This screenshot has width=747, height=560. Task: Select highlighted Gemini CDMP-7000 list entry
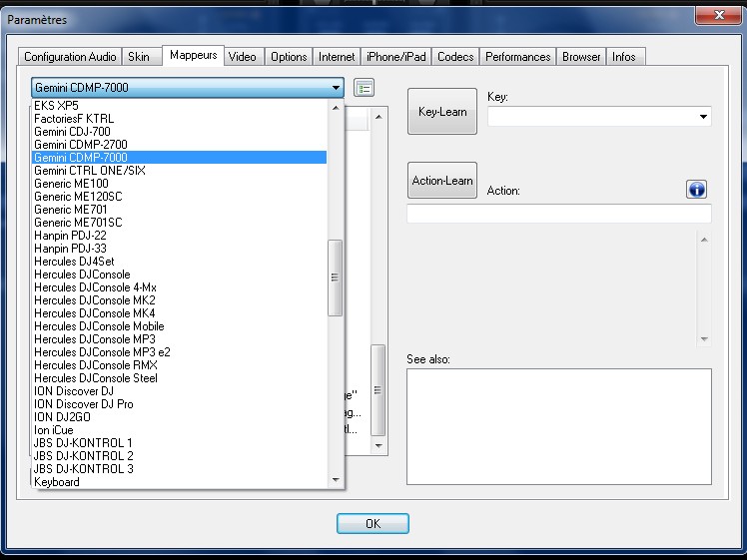[x=179, y=157]
